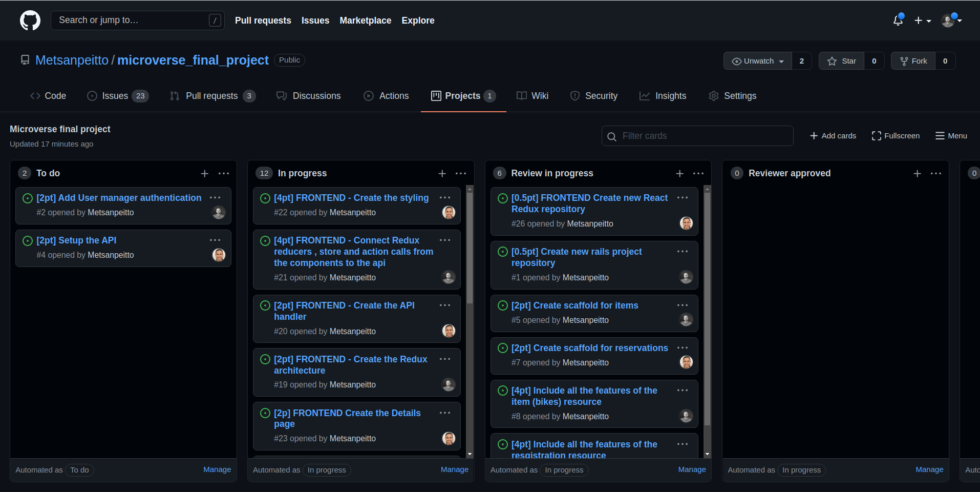The image size is (980, 492).
Task: Enter Fullscreen mode for the board
Action: point(896,136)
